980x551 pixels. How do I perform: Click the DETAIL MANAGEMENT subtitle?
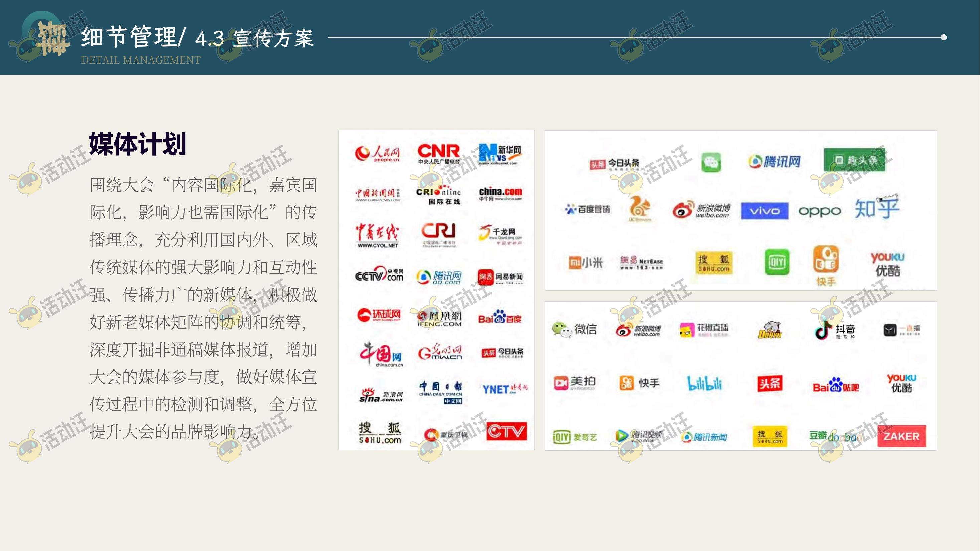click(x=140, y=60)
